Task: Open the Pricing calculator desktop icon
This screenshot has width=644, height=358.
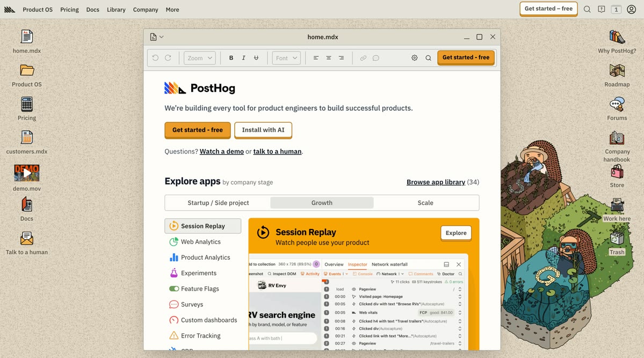Action: point(27,104)
